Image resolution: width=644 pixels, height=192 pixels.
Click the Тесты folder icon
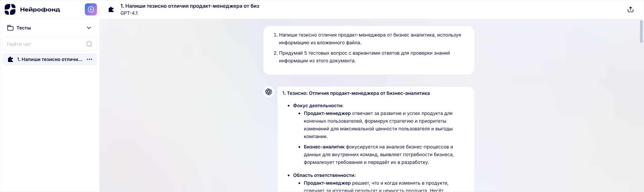click(10, 28)
